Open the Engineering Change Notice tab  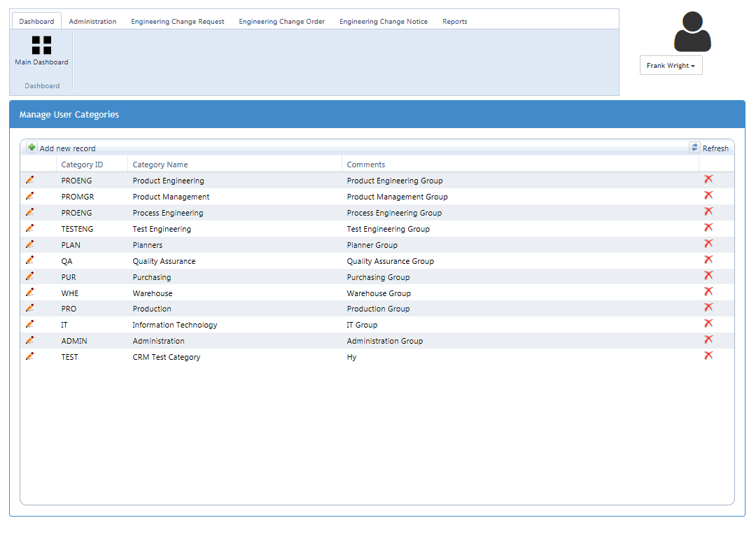384,21
